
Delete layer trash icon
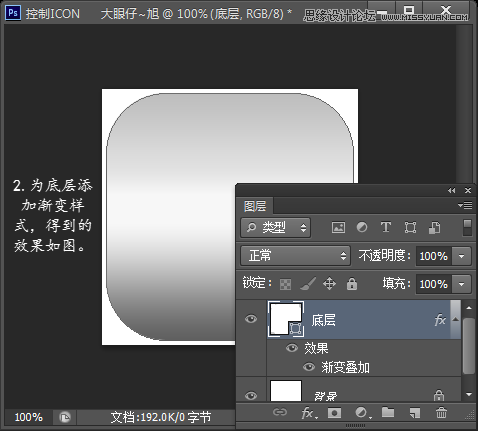click(x=441, y=412)
